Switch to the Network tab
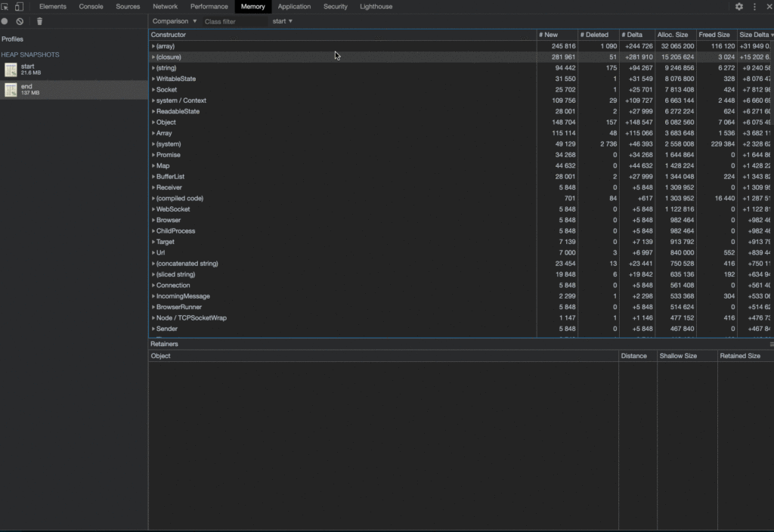This screenshot has width=774, height=532. point(165,7)
